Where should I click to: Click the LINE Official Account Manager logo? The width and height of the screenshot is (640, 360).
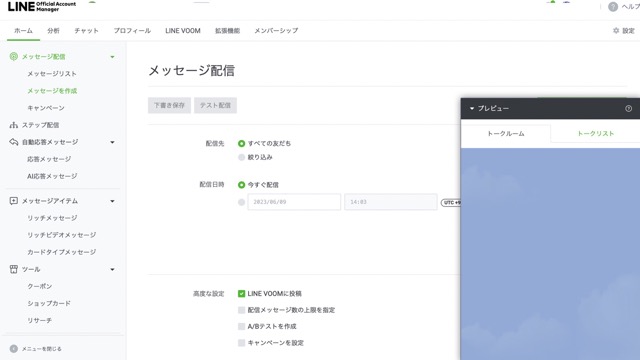click(42, 7)
